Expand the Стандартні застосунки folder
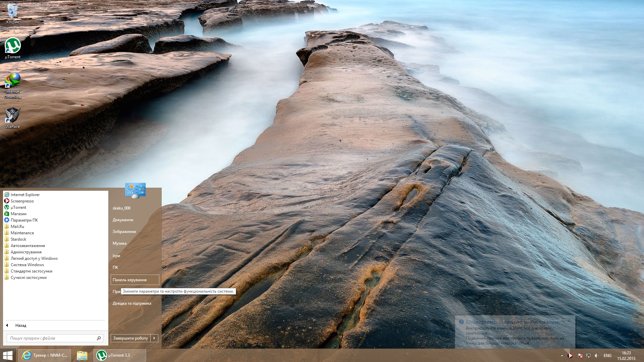The image size is (644, 362). click(31, 271)
